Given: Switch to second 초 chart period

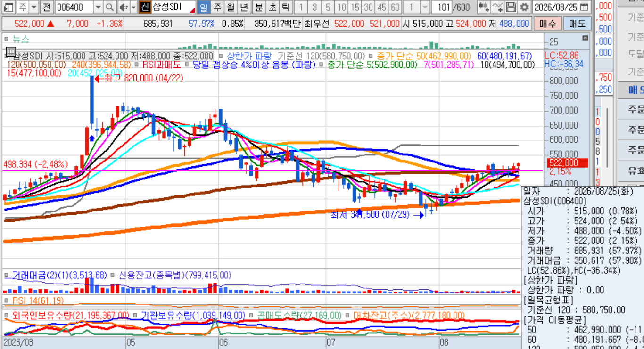Looking at the screenshot, I should 272,7.
